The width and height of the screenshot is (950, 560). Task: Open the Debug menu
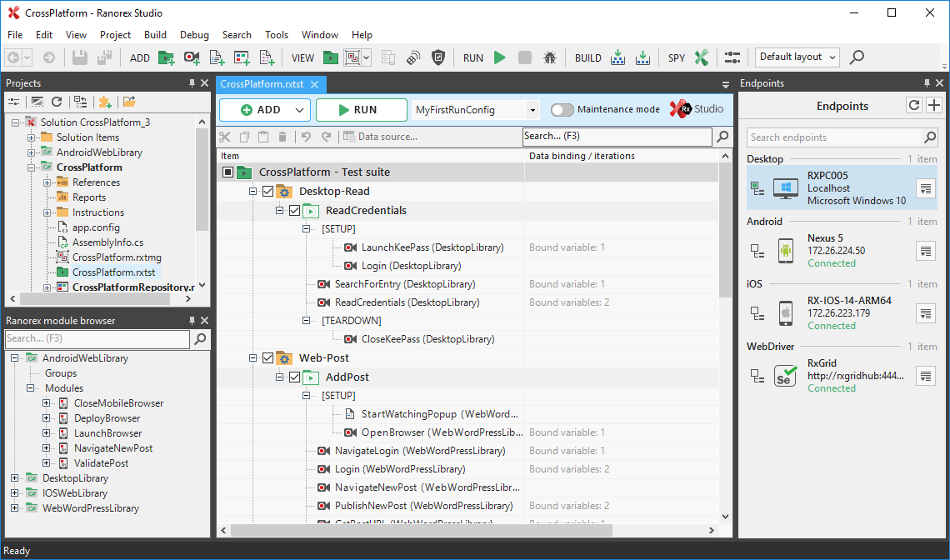[x=194, y=35]
